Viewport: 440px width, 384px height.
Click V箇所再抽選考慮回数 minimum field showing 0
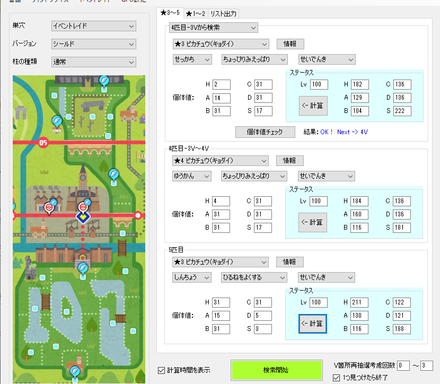tap(404, 366)
